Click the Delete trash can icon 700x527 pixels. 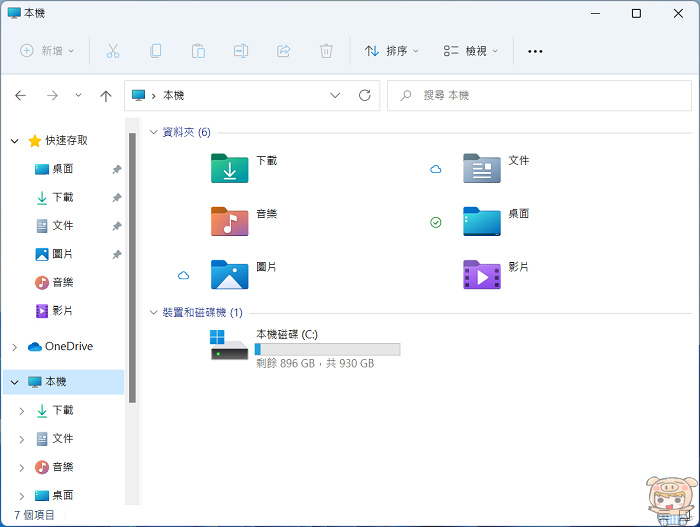pyautogui.click(x=326, y=50)
